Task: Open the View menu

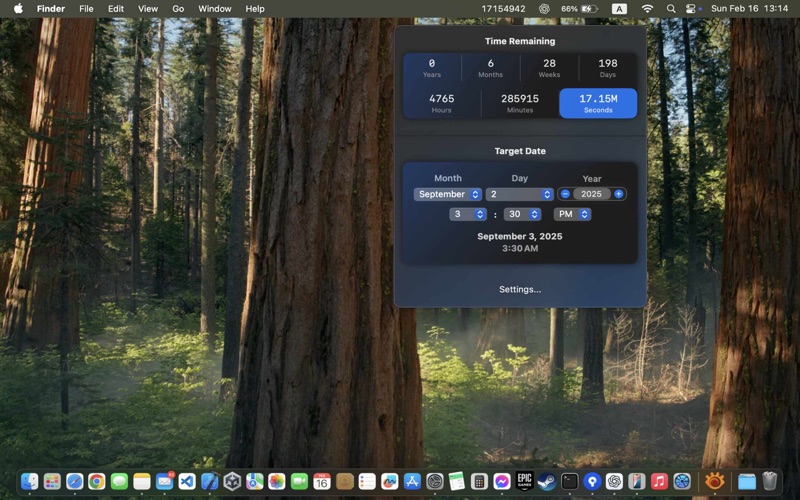Action: point(148,9)
